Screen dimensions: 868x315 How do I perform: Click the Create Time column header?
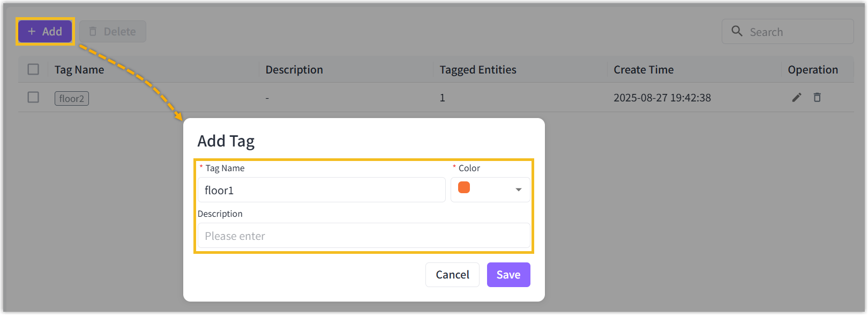[643, 70]
